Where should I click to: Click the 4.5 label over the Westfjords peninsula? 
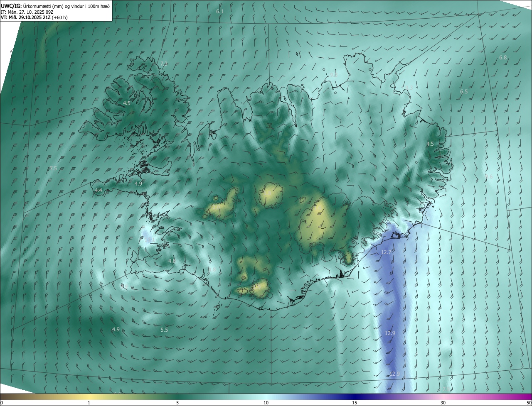tap(127, 103)
